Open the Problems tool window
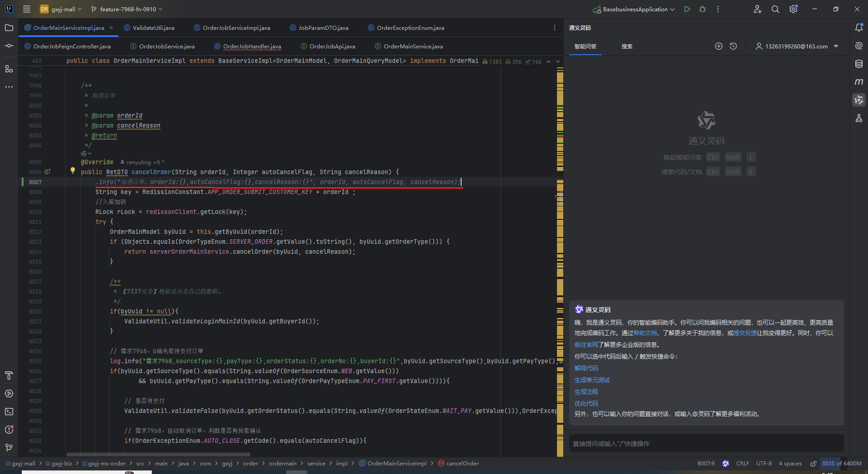Screen dimensions: 868x474 pos(9,430)
